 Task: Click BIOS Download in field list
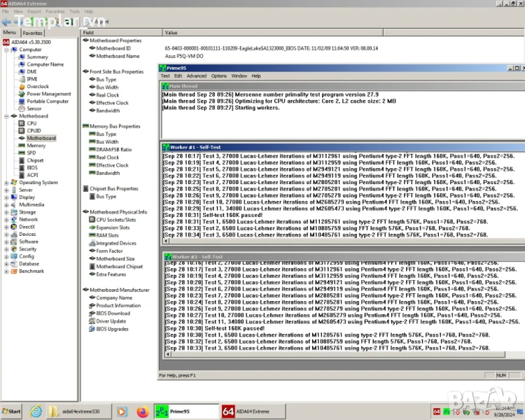(113, 314)
